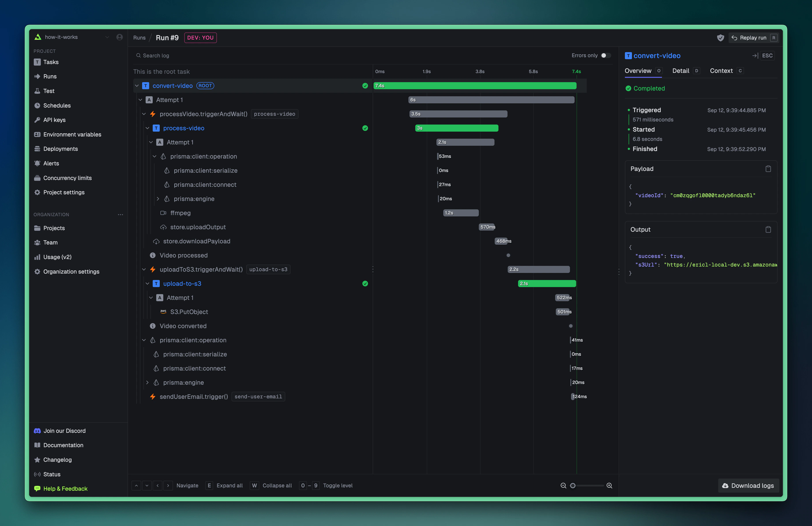Open the Schedules section in sidebar
812x526 pixels.
pos(57,106)
